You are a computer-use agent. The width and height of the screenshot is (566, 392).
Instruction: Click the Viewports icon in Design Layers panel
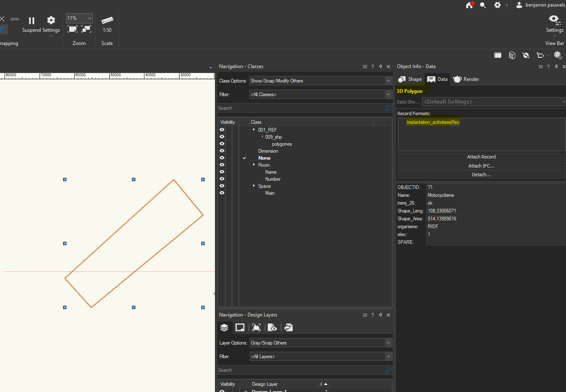256,327
